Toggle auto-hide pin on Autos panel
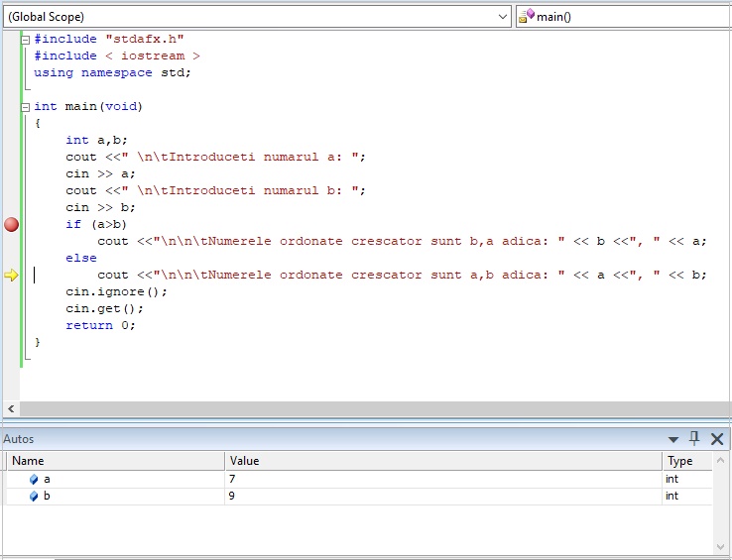The height and width of the screenshot is (560, 732). click(x=694, y=438)
